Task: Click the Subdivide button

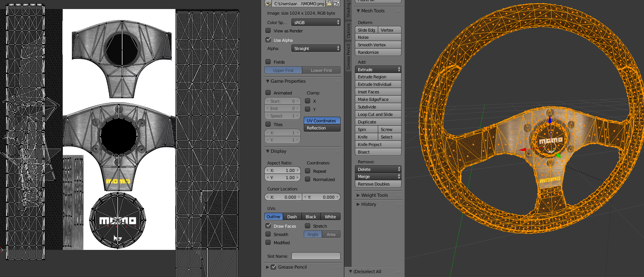Action: (378, 107)
